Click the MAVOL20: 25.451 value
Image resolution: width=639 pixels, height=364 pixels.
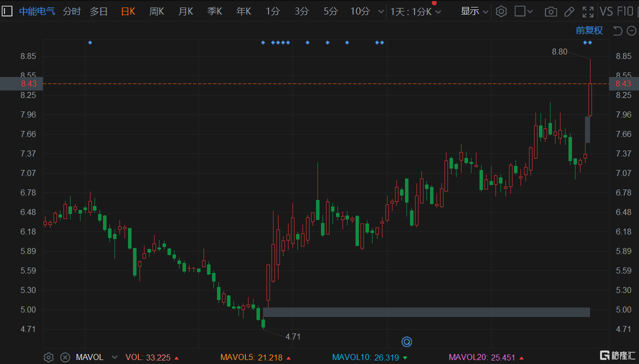pyautogui.click(x=482, y=357)
